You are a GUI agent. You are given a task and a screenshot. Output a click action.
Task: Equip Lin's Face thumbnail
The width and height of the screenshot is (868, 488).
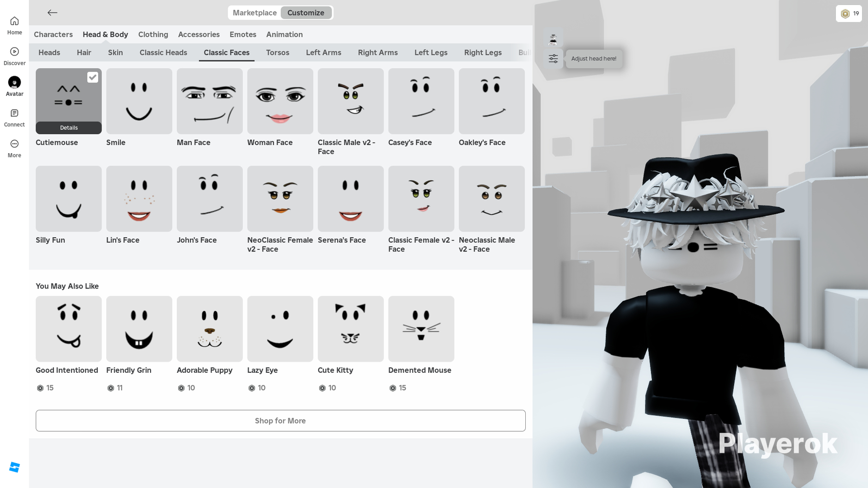click(x=139, y=199)
